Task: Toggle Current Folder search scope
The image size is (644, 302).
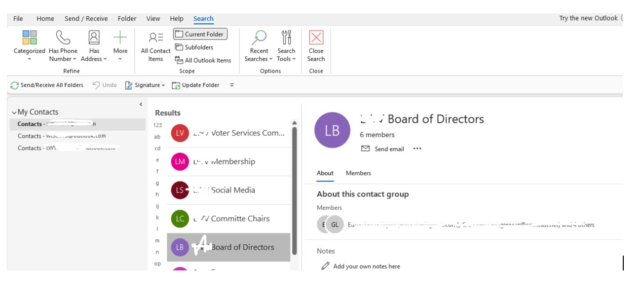Action: tap(200, 34)
